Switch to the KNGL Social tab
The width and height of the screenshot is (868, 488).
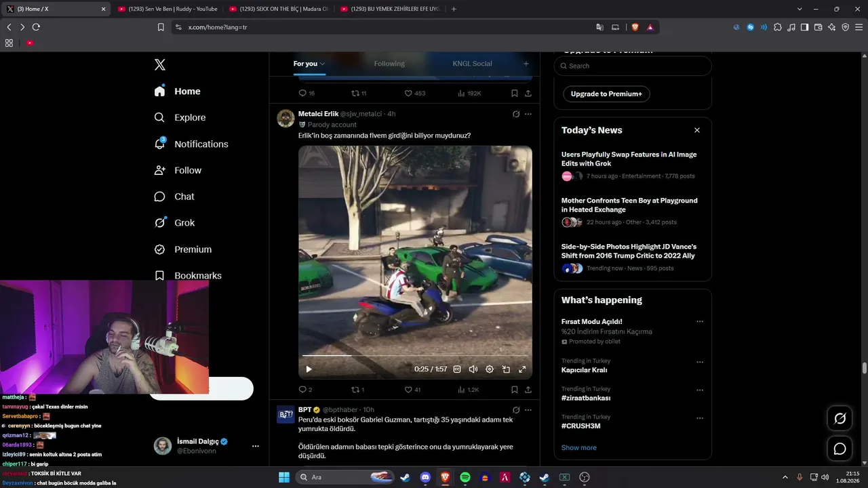click(x=472, y=64)
